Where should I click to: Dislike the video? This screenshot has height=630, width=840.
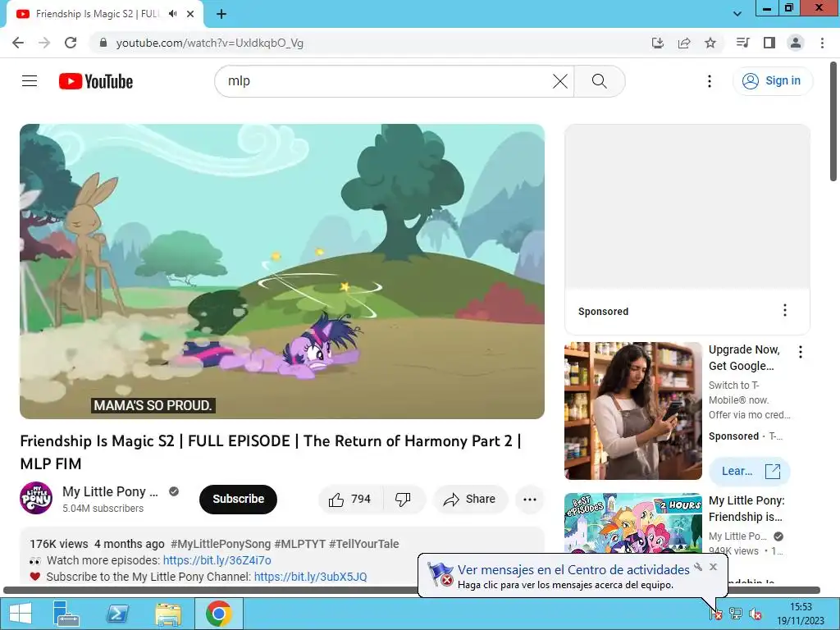[404, 500]
